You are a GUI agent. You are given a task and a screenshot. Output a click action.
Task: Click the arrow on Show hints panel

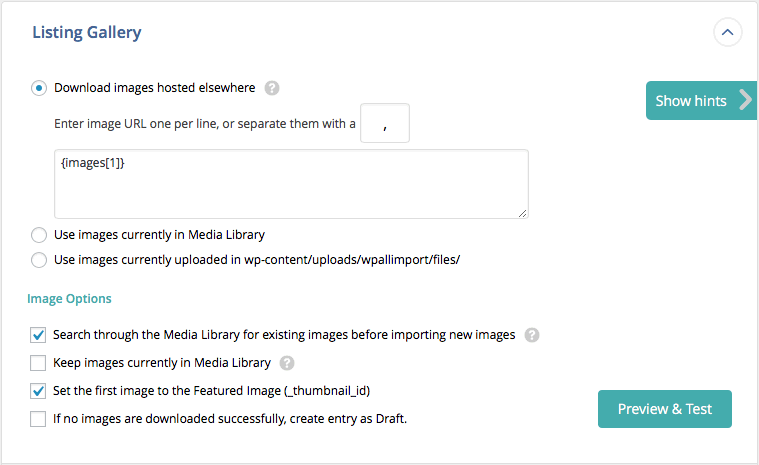coord(745,101)
